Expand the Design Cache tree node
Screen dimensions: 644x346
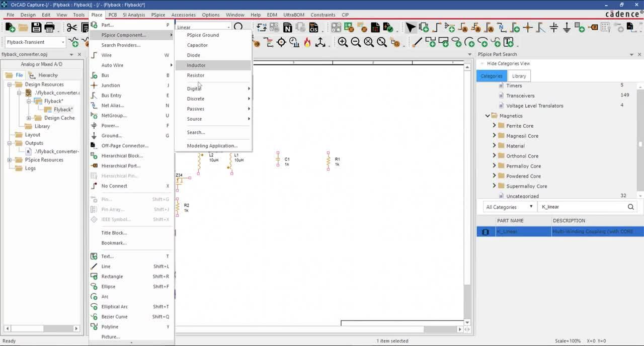(x=29, y=118)
